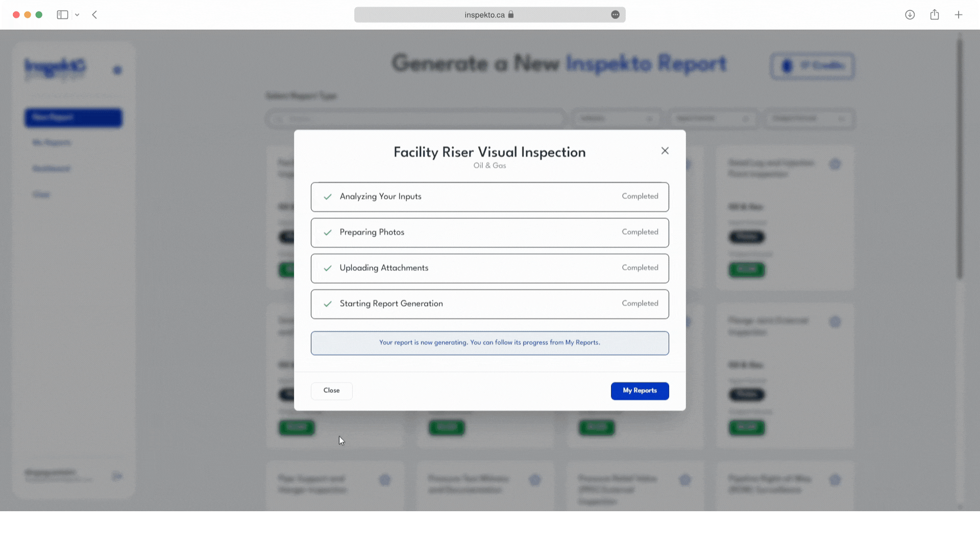Select the highlighted New Report sidebar item
This screenshot has width=980, height=551.
click(73, 118)
